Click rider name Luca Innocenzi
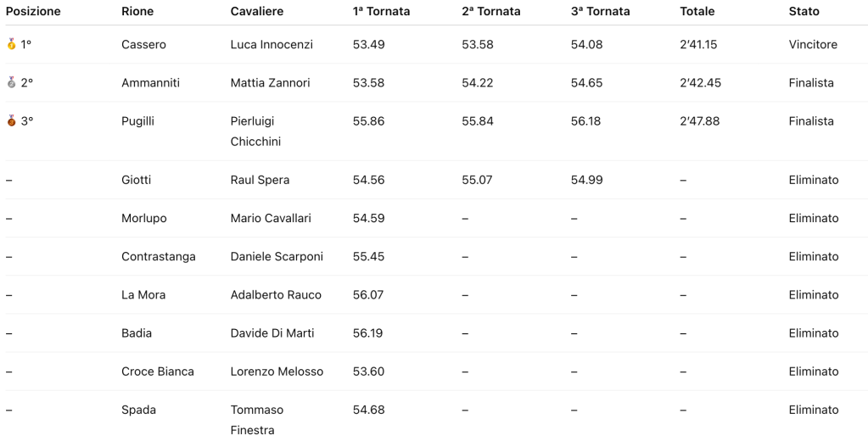 [x=272, y=44]
